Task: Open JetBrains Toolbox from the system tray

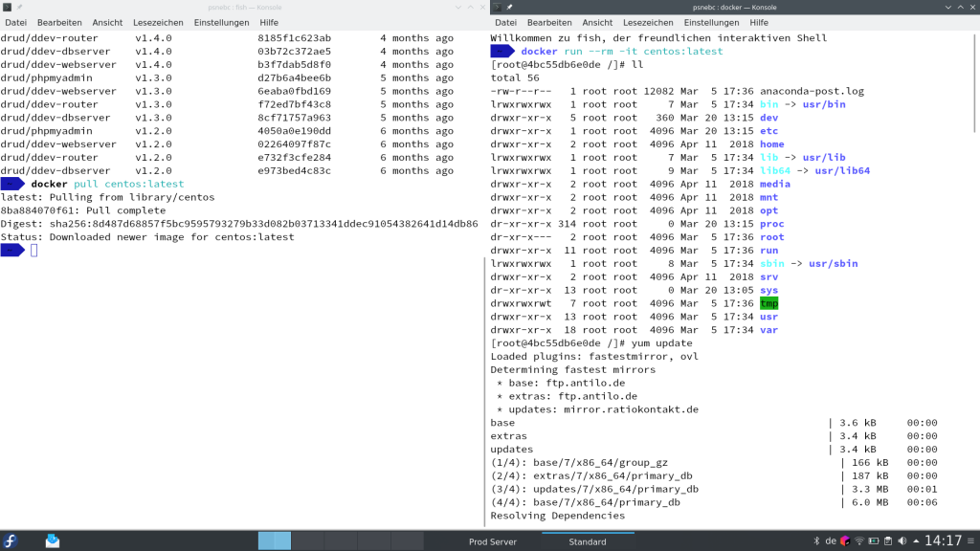Action: 845,541
